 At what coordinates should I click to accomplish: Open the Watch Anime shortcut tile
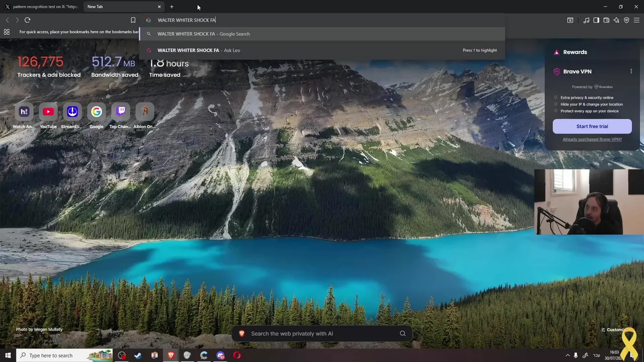tap(24, 116)
